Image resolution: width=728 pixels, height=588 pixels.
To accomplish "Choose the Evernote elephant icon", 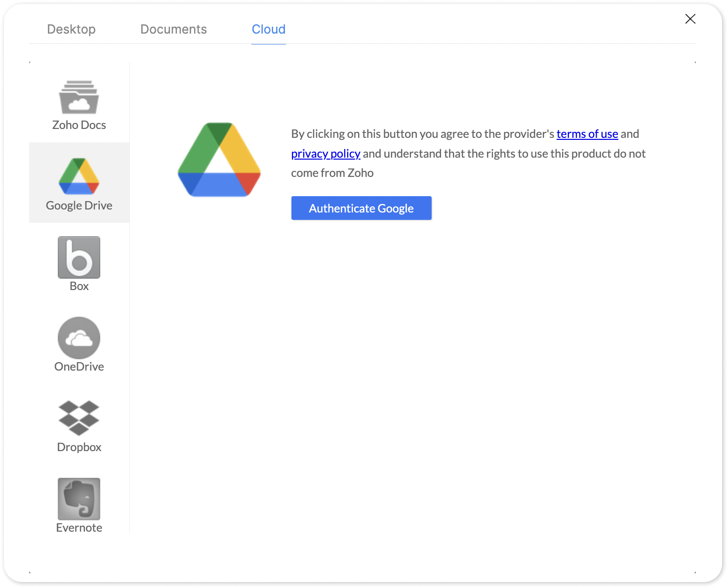I will pyautogui.click(x=79, y=499).
